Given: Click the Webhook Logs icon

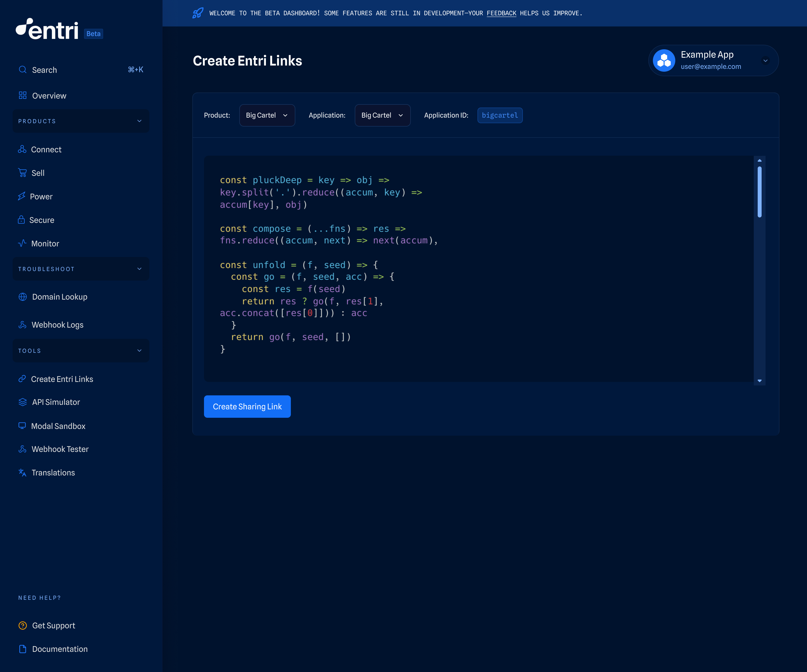Looking at the screenshot, I should point(23,325).
